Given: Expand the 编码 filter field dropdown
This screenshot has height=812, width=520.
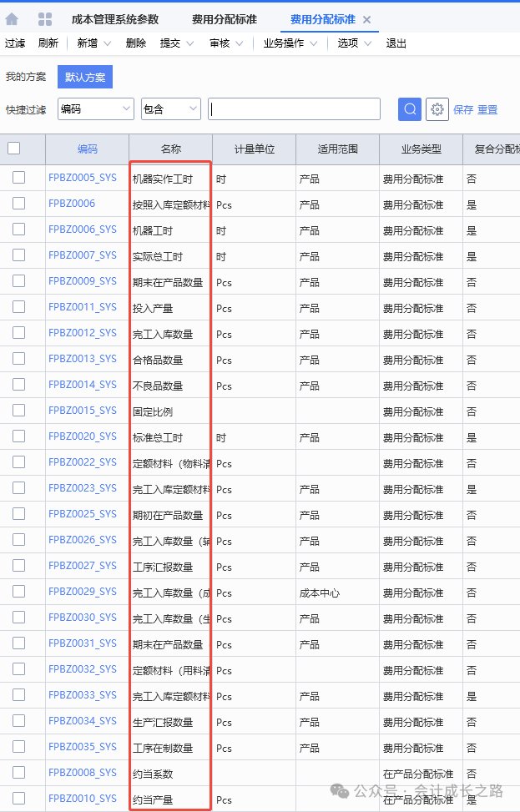Looking at the screenshot, I should 127,109.
